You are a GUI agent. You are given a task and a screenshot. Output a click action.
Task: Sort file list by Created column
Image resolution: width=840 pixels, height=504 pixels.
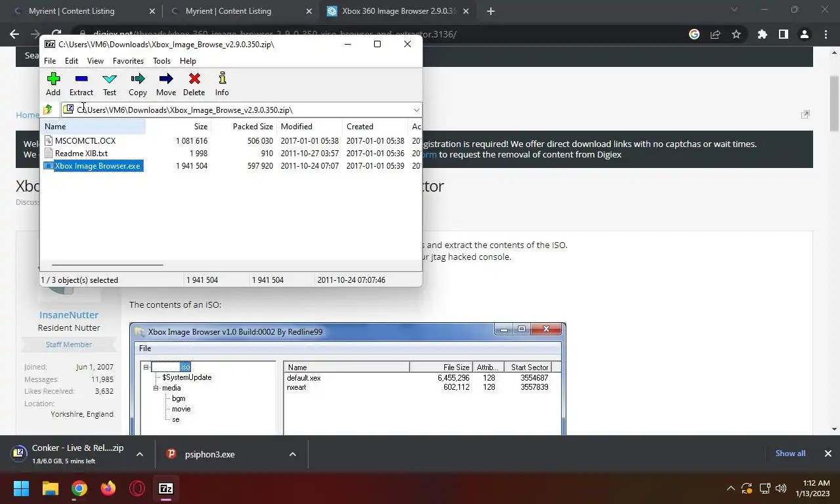coord(375,126)
